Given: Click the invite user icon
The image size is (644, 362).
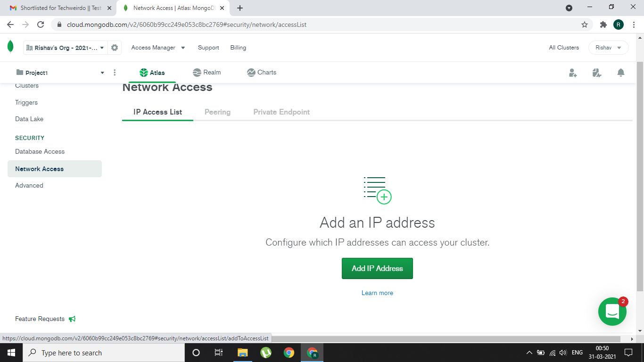Looking at the screenshot, I should coord(572,72).
